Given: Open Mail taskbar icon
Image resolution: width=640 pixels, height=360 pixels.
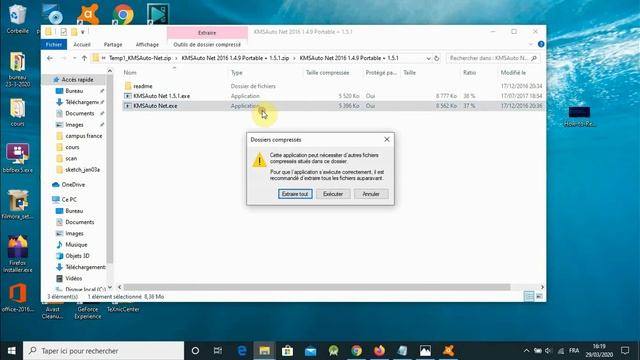Looking at the screenshot, I should 310,351.
